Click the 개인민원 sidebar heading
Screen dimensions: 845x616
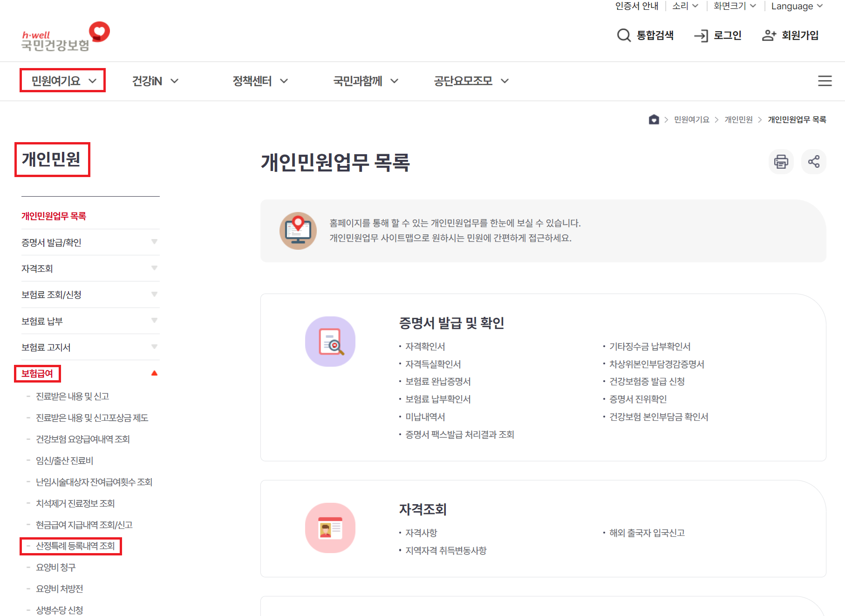[51, 159]
